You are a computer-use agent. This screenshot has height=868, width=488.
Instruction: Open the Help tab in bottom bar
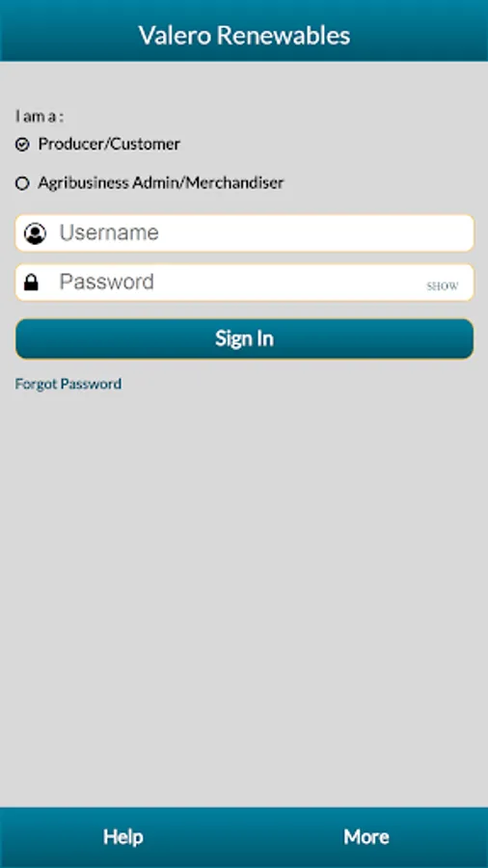(x=122, y=836)
